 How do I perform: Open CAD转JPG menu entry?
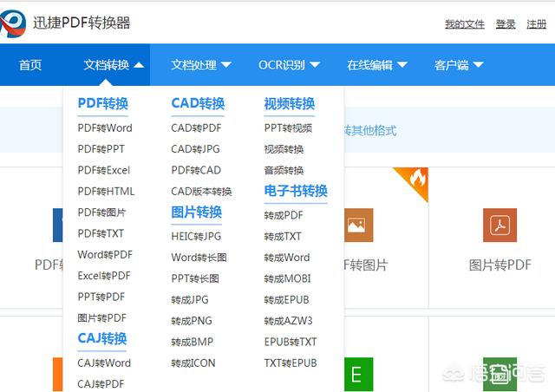pyautogui.click(x=195, y=148)
